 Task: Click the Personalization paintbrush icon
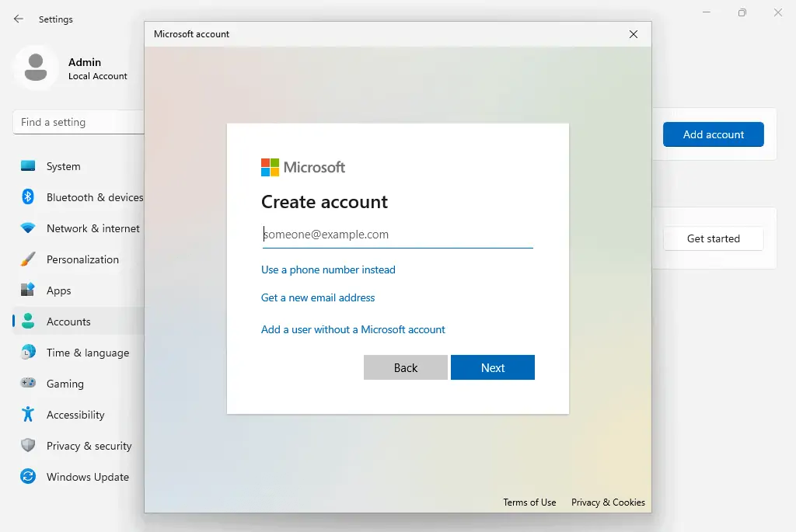click(28, 259)
